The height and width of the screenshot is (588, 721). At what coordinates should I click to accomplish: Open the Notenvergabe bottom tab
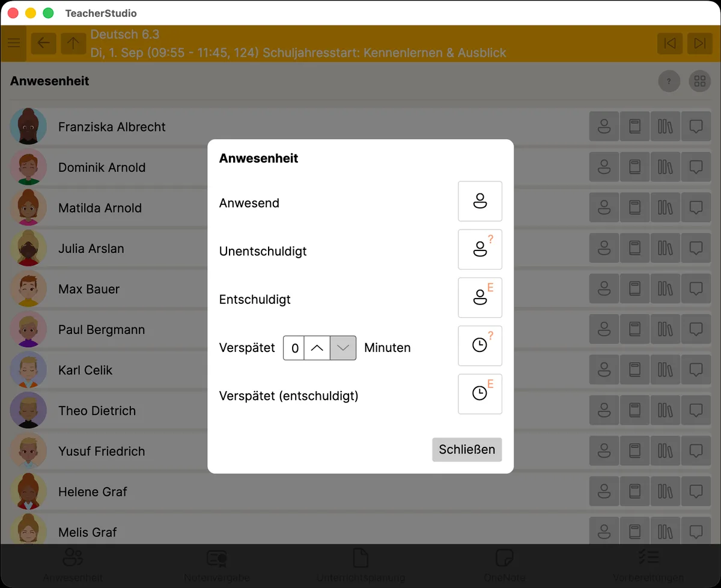point(216,566)
